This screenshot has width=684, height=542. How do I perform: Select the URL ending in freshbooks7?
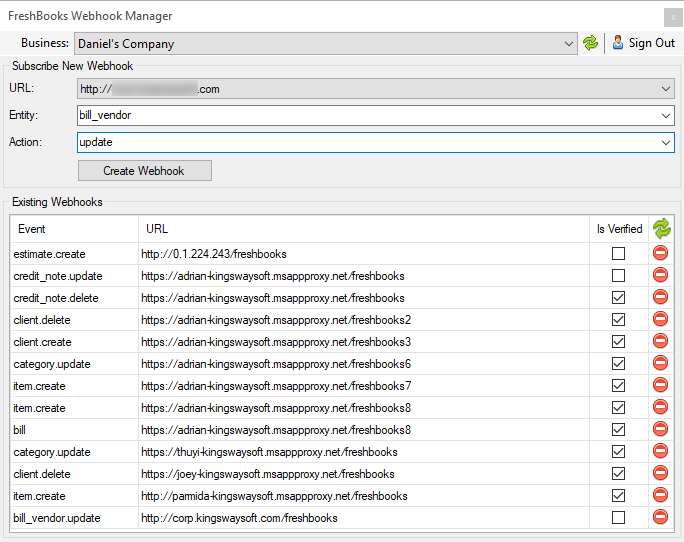click(x=364, y=386)
